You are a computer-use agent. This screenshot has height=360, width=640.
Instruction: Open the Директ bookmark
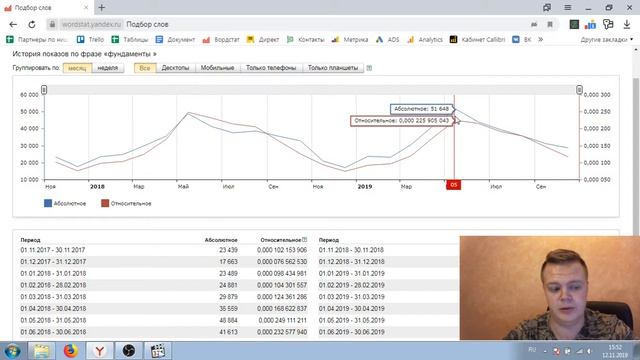coord(263,40)
